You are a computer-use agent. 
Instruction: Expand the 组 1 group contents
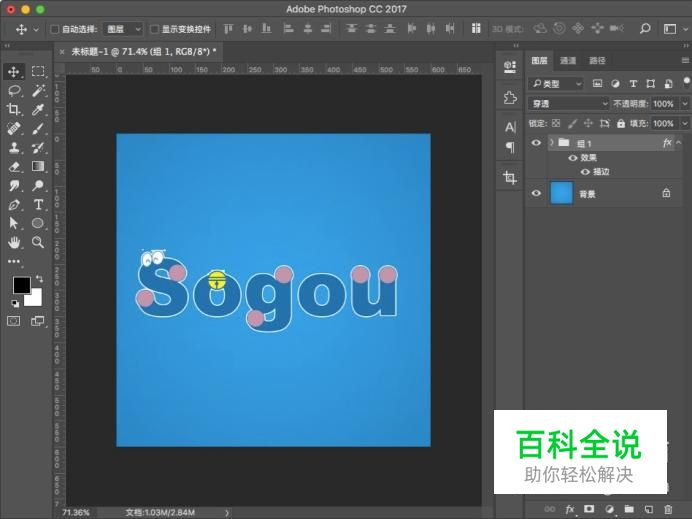[x=552, y=143]
